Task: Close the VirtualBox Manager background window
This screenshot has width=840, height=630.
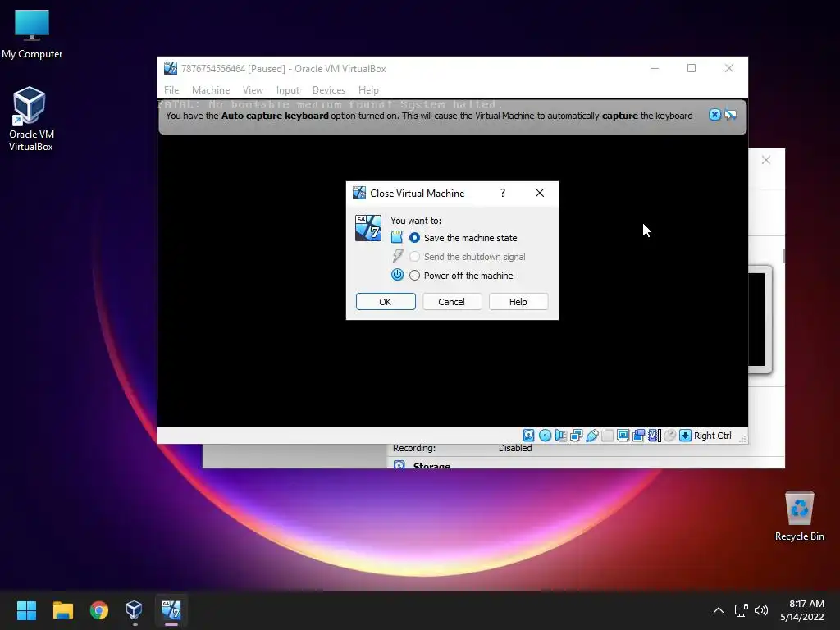Action: pos(766,160)
